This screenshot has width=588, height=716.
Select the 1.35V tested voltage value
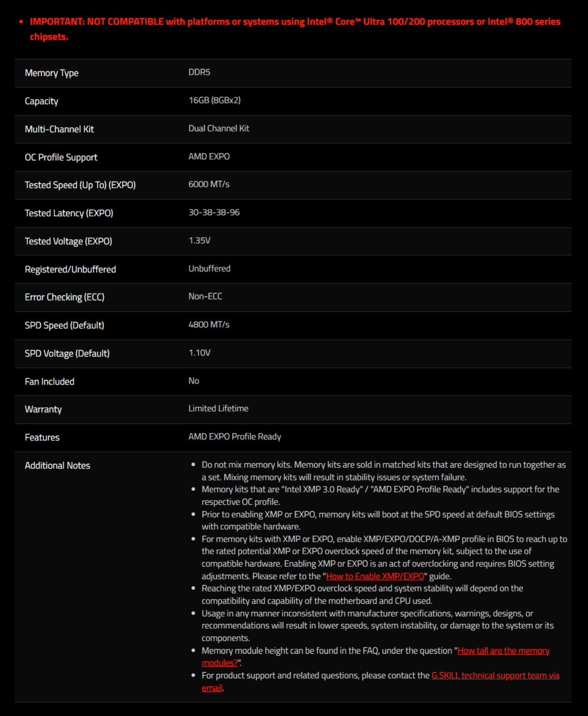tap(199, 241)
